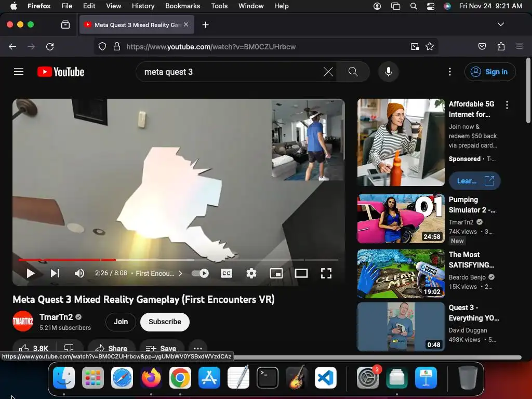This screenshot has width=532, height=399.
Task: Open the TmarTn2 channel avatar
Action: [23, 321]
